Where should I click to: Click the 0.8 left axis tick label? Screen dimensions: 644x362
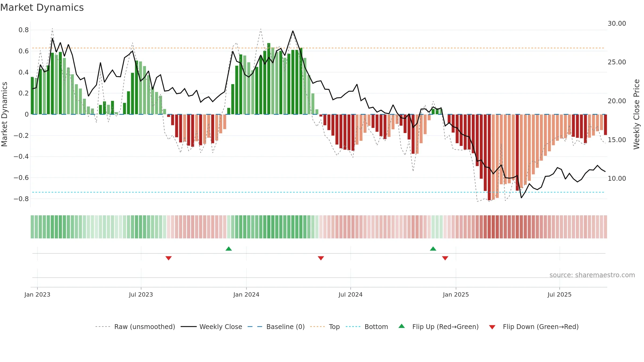24,30
